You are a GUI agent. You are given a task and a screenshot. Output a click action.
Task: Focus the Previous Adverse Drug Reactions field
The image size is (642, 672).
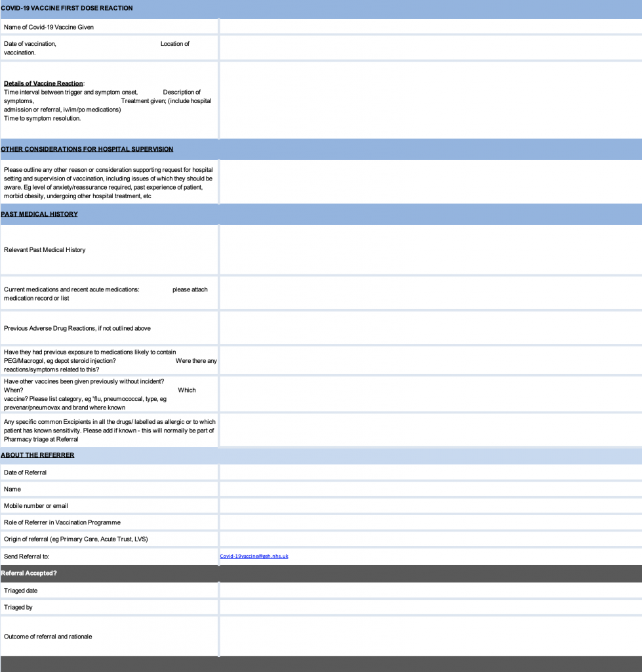pyautogui.click(x=430, y=328)
